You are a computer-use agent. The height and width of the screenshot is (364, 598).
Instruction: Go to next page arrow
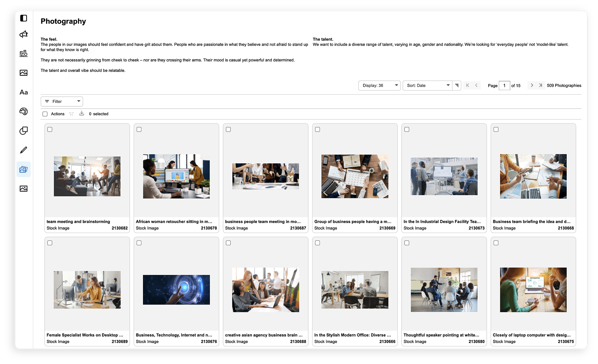[x=532, y=85]
